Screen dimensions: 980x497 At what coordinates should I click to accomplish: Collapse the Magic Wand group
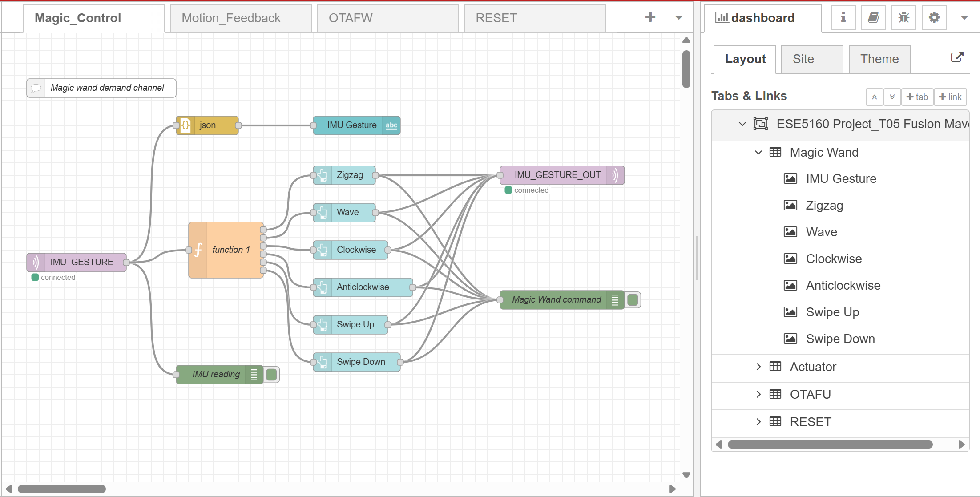(x=758, y=152)
